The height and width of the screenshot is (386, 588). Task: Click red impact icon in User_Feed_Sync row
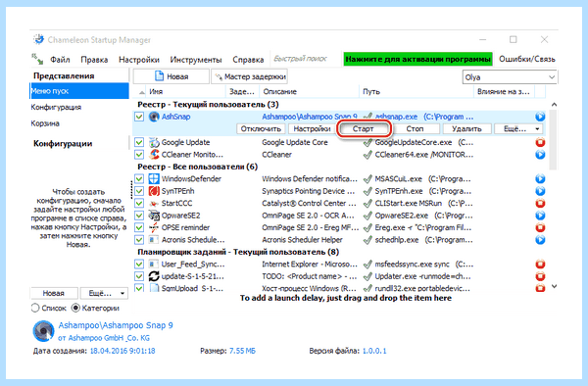(540, 265)
